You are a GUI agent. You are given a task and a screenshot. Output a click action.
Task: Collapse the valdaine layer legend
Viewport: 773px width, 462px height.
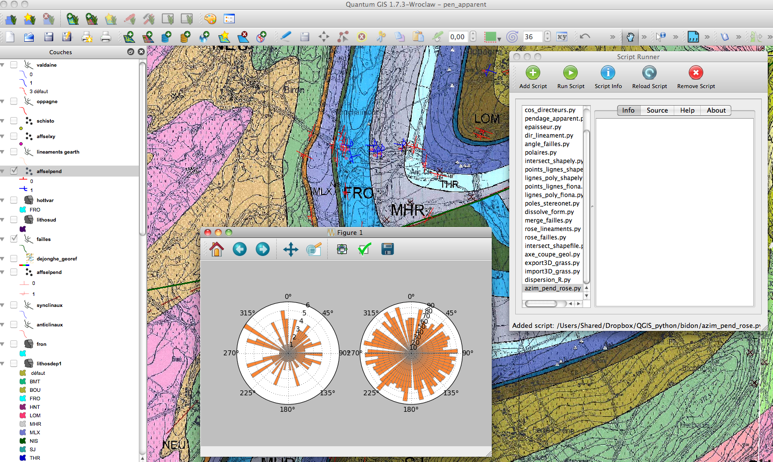tap(4, 65)
